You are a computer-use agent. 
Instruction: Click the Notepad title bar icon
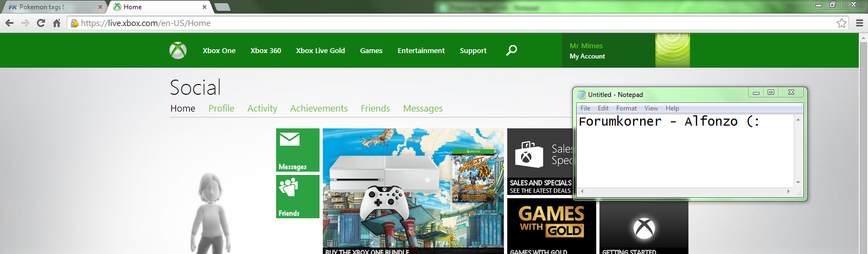pos(582,94)
